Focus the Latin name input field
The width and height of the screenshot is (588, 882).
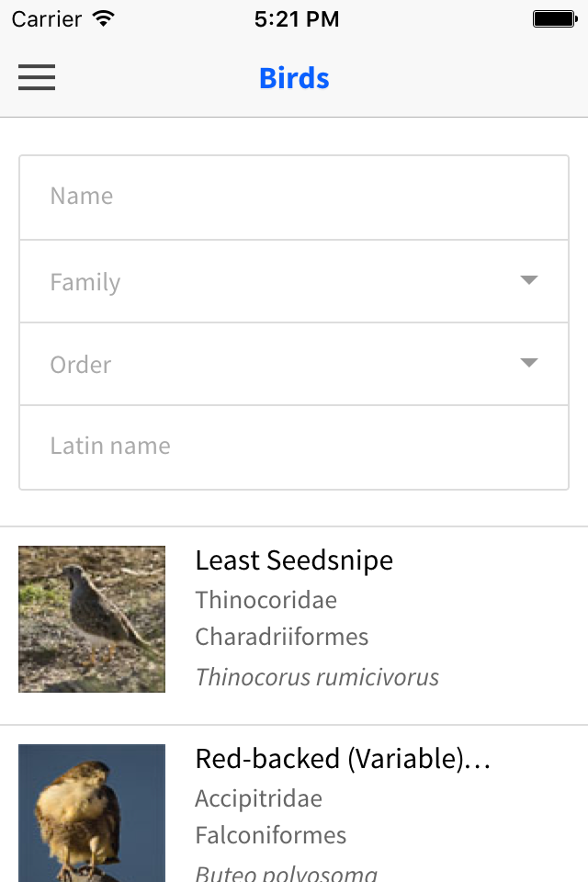click(294, 447)
